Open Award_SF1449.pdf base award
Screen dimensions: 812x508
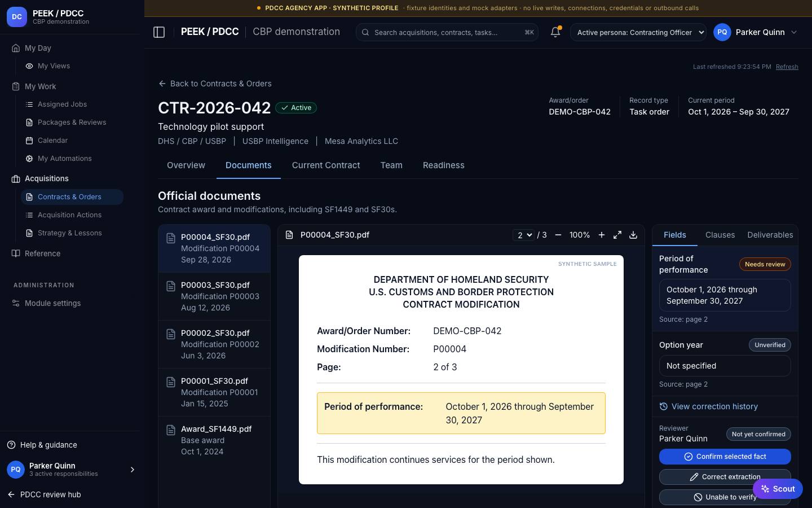tap(214, 440)
